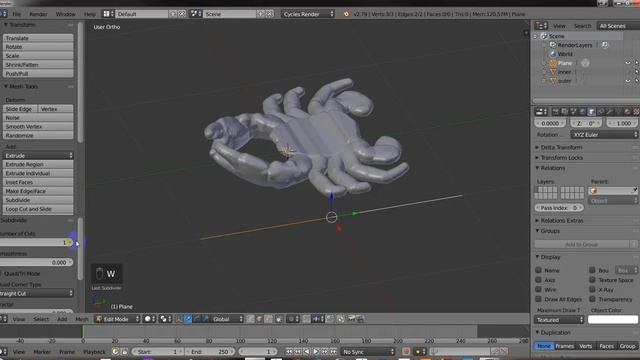The height and width of the screenshot is (360, 640).
Task: Expand the Transform Locks panel
Action: coord(561,158)
